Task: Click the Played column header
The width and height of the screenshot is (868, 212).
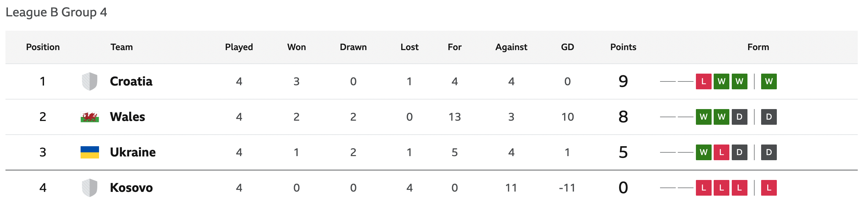Action: pos(239,47)
